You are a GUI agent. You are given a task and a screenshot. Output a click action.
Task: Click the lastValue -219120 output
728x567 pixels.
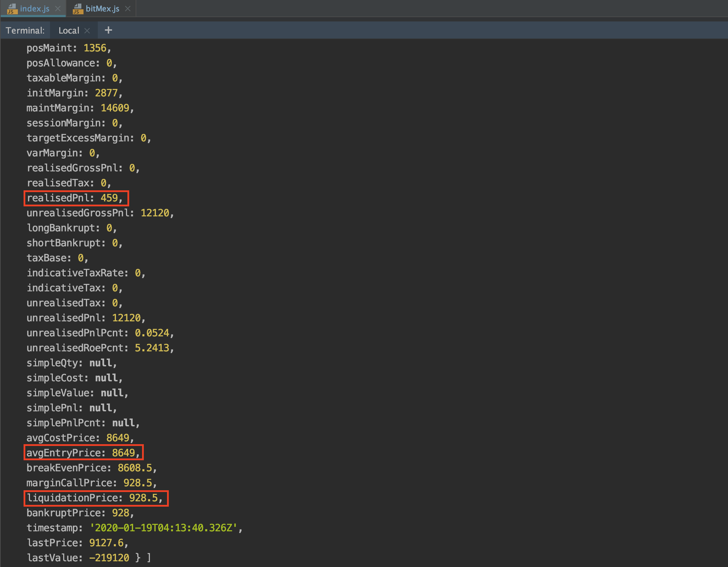109,558
